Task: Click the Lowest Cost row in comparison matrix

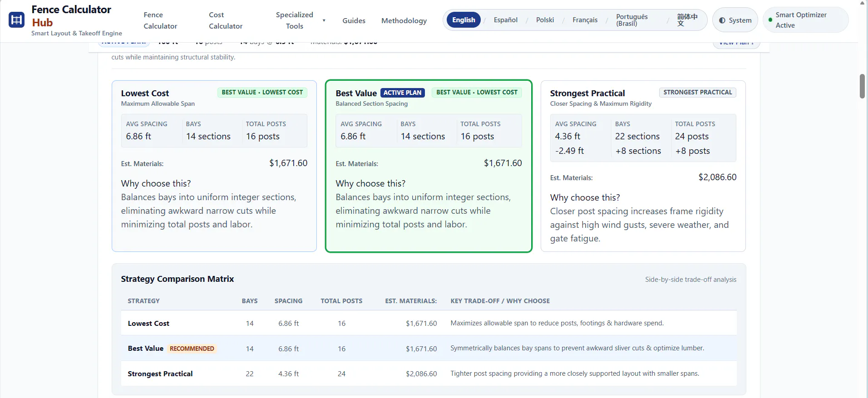Action: 429,323
